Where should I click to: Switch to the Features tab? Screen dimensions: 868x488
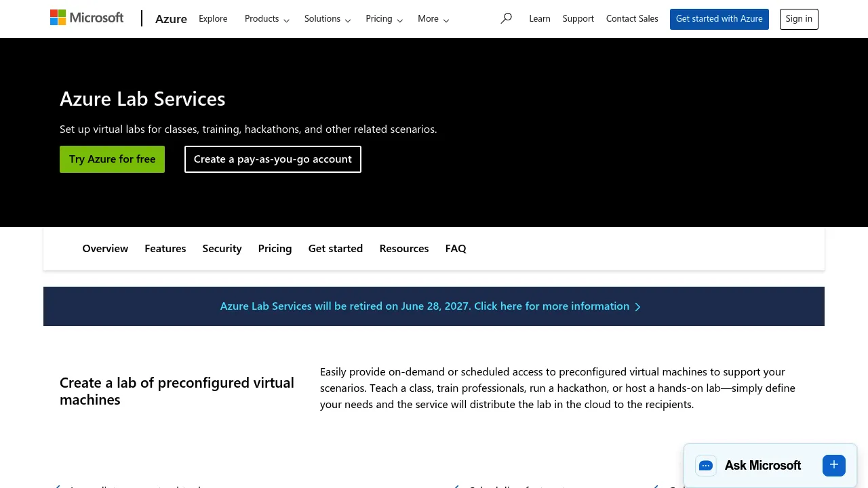point(165,249)
